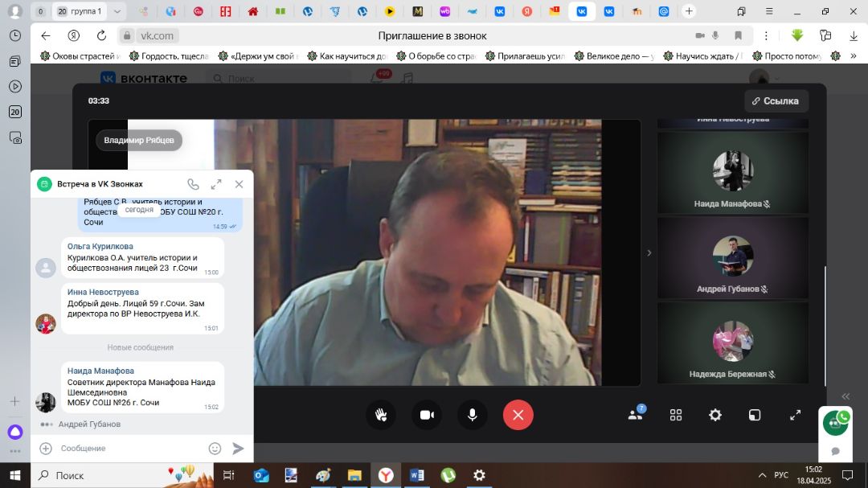Open the Великое дело bookmark
The height and width of the screenshot is (488, 868).
(614, 56)
